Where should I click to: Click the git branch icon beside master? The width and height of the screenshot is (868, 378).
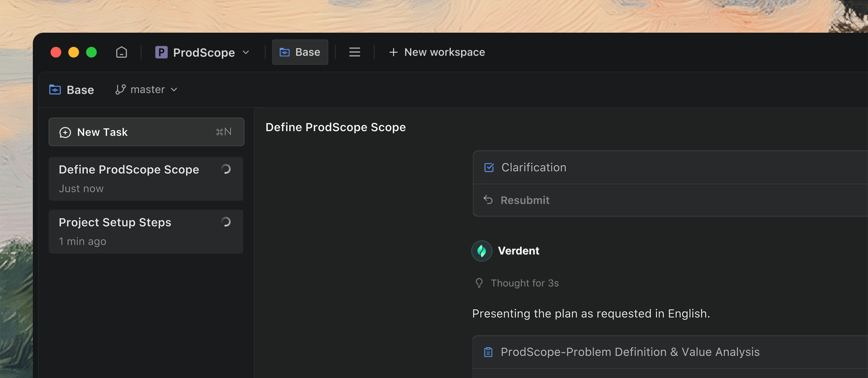120,89
